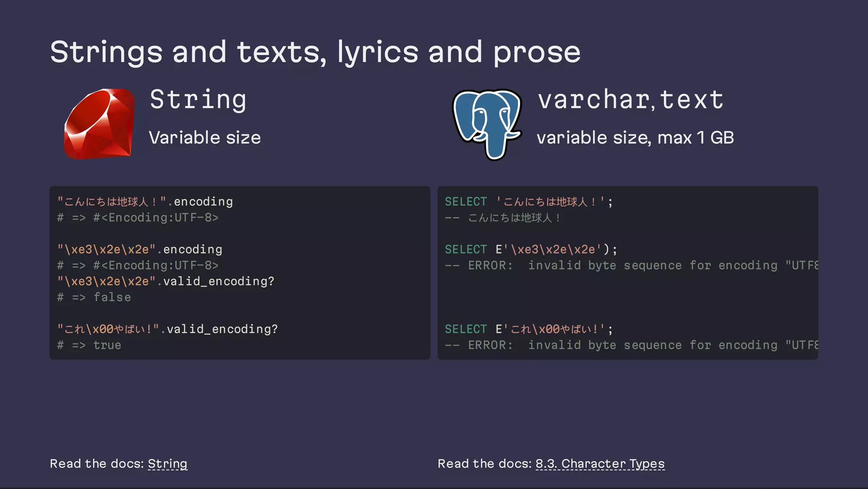Click the slide title 'Strings and texts, lyrics and prose'
868x489 pixels.
315,52
